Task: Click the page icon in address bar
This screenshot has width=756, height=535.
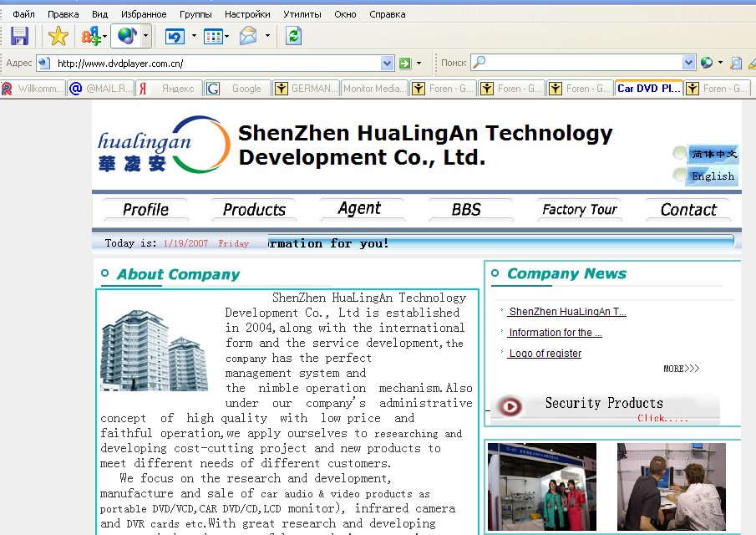Action: (x=44, y=64)
